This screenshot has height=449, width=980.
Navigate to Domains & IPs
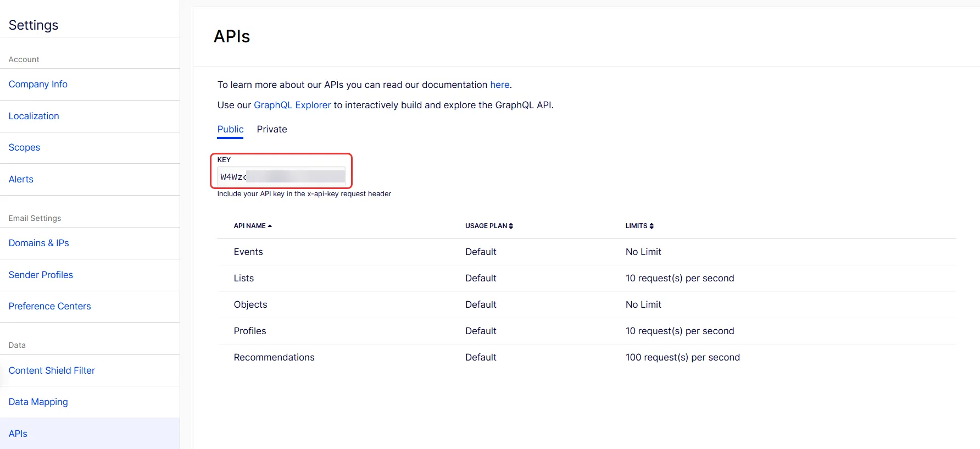[x=38, y=243]
